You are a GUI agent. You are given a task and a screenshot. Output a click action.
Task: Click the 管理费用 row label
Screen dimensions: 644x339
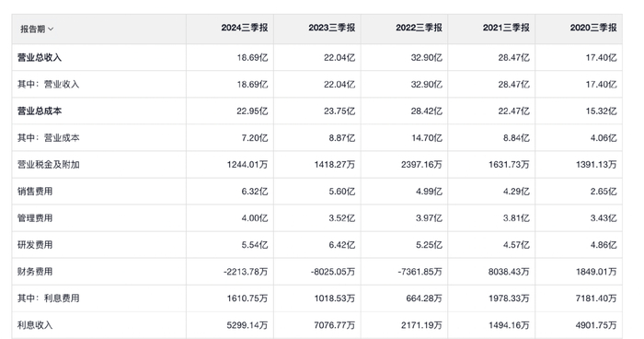(x=35, y=218)
